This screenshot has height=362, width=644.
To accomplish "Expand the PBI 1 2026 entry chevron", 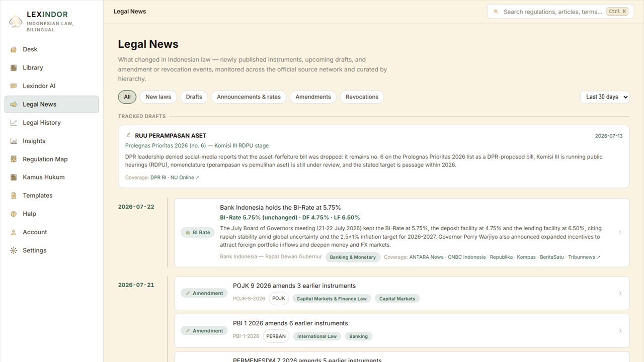I will 620,331.
